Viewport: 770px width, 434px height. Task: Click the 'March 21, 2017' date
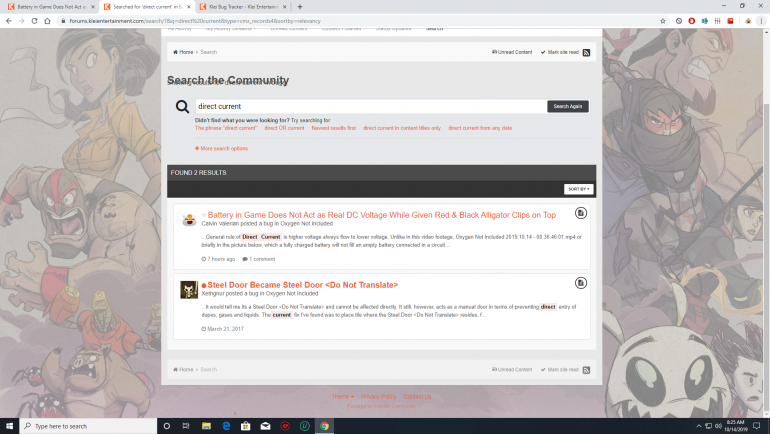click(x=222, y=329)
